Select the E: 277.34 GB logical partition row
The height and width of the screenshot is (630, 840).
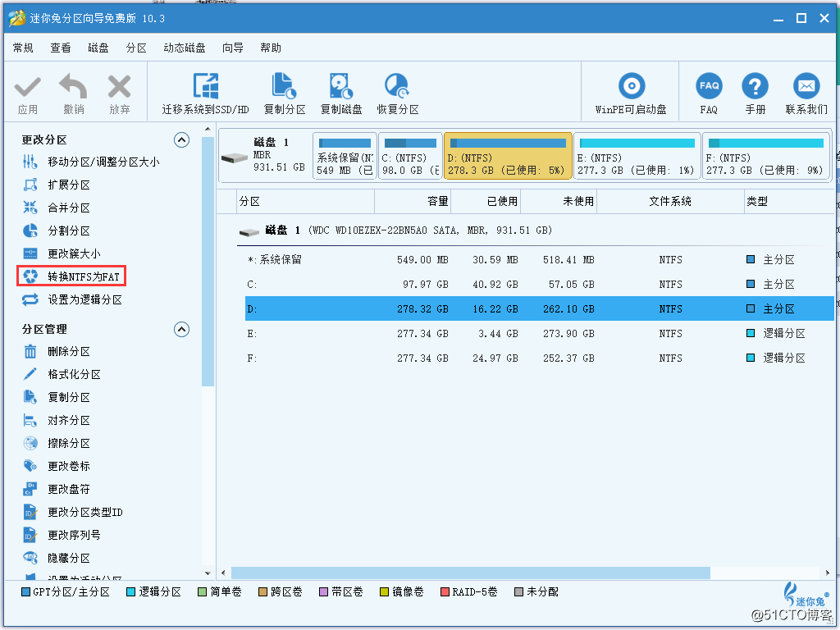click(540, 334)
